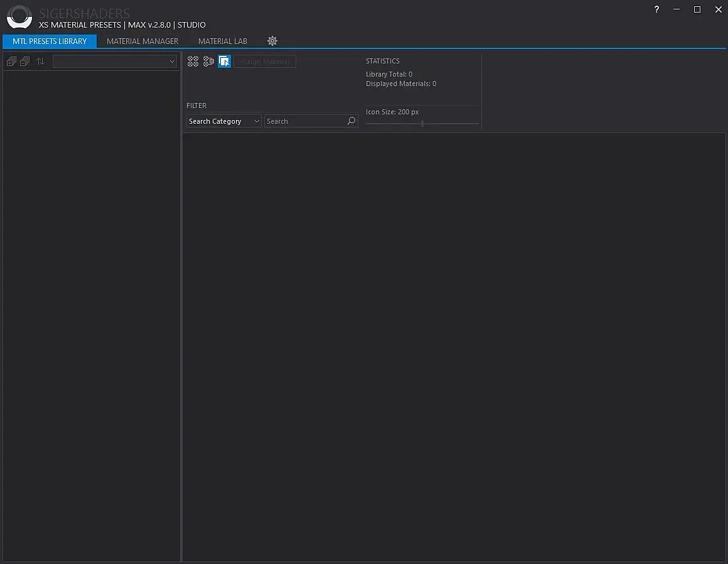
Task: Switch to thumbnail grid view icon
Action: click(193, 62)
